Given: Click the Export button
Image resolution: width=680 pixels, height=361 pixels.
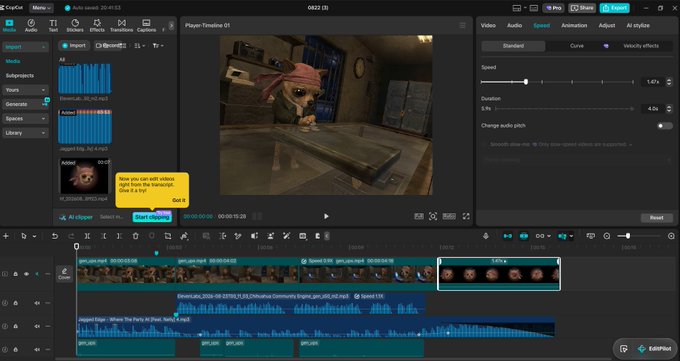Looking at the screenshot, I should click(x=615, y=8).
